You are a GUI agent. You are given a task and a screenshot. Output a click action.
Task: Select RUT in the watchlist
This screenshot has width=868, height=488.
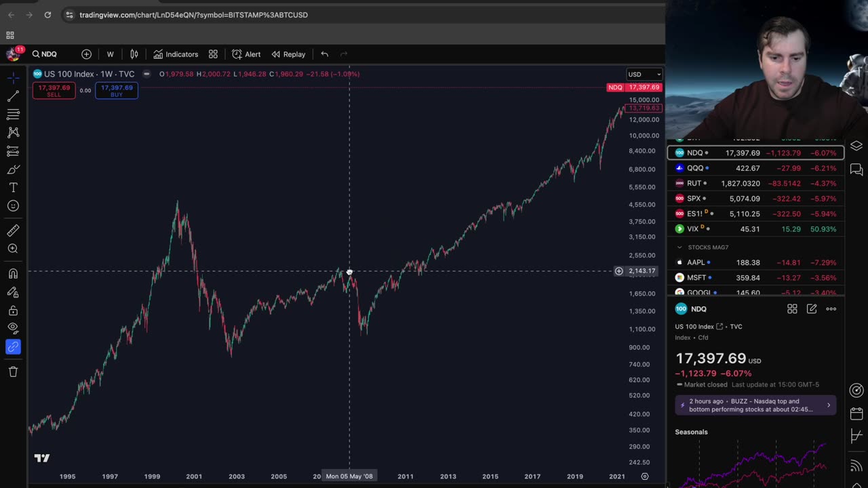tap(755, 183)
